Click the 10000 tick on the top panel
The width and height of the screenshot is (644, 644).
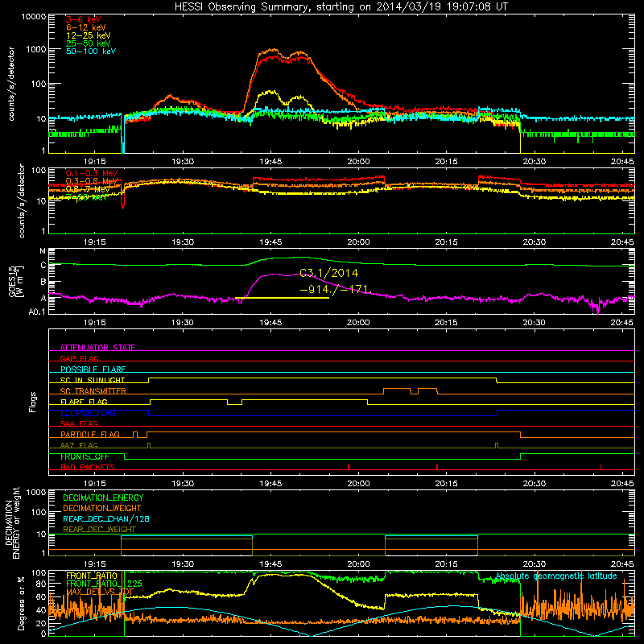coord(34,16)
